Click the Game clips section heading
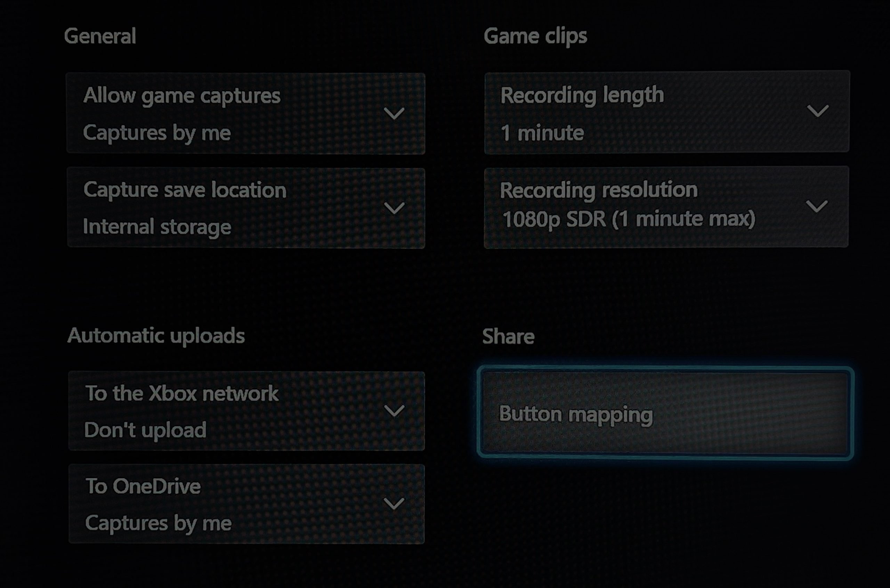 [x=535, y=36]
